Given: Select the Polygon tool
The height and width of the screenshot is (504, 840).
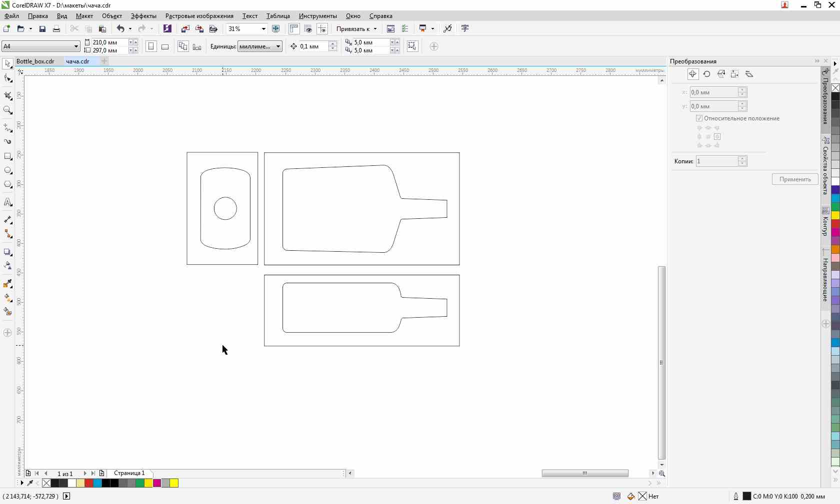Looking at the screenshot, I should 7,185.
